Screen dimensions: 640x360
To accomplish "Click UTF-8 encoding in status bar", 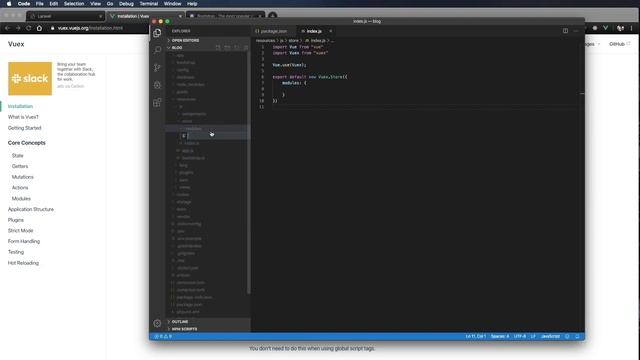I will pyautogui.click(x=520, y=337).
